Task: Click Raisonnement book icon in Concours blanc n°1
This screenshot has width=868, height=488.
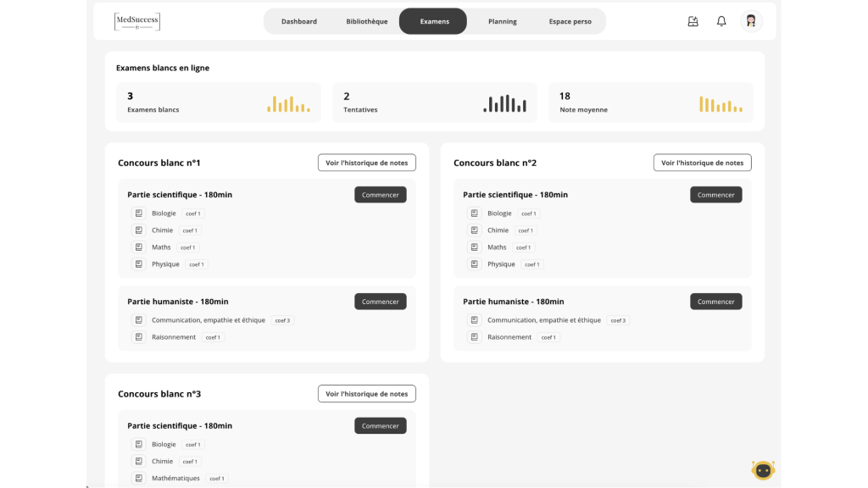Action: click(x=138, y=337)
